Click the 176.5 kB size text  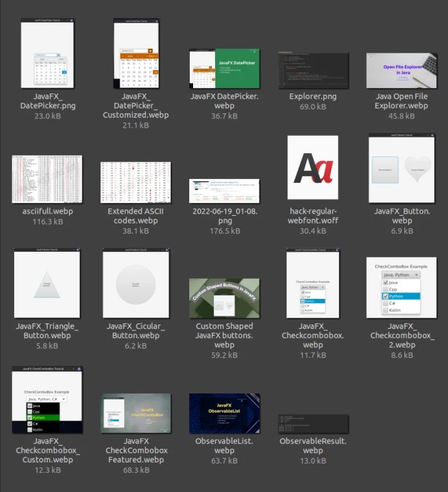click(225, 231)
